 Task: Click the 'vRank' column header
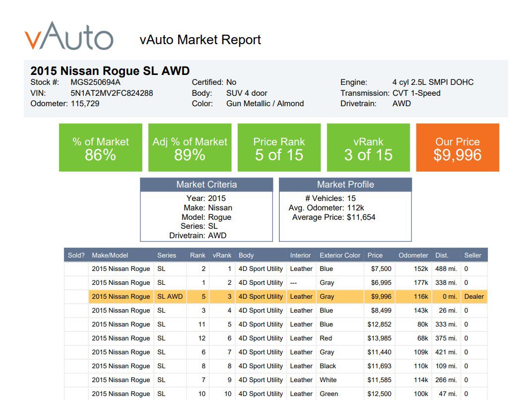click(x=222, y=255)
